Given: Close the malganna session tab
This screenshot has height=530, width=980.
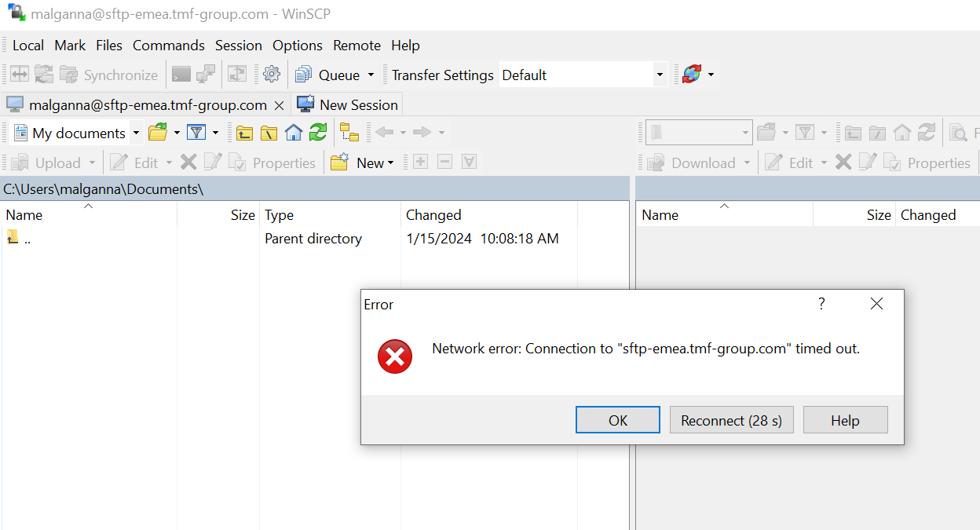Looking at the screenshot, I should (x=279, y=105).
